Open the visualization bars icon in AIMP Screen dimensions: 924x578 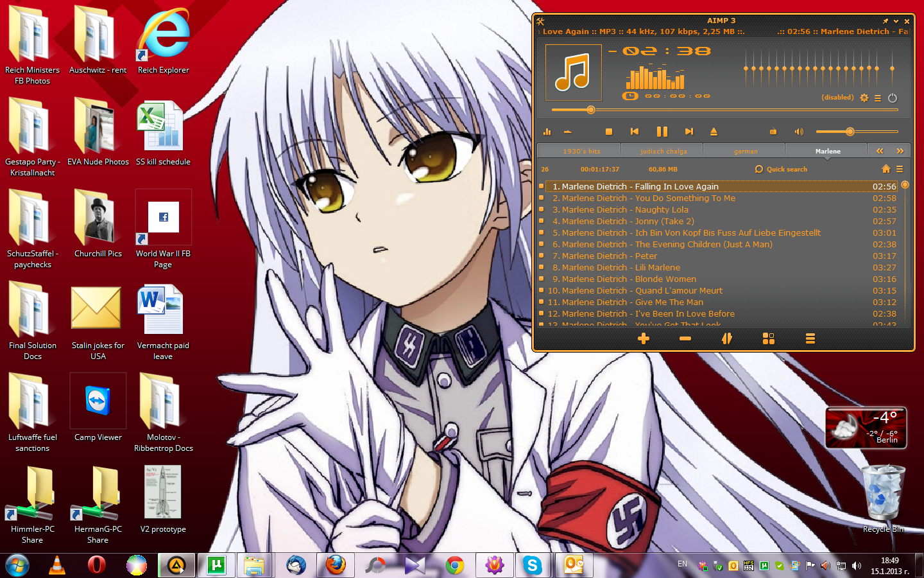[x=547, y=132]
